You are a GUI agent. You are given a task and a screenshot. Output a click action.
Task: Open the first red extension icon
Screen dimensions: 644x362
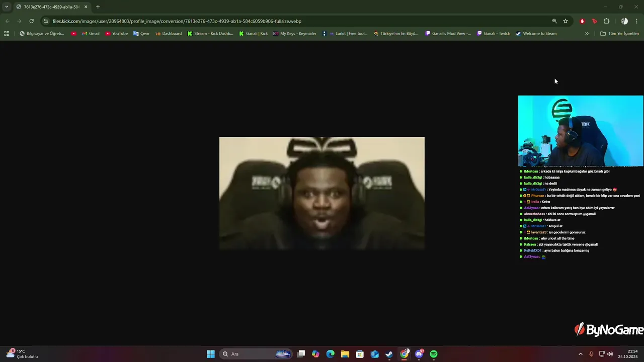[x=582, y=21]
